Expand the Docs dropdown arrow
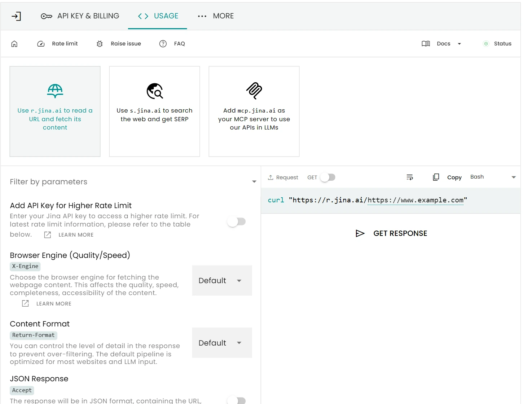Viewport: 532px width, 404px height. [460, 44]
